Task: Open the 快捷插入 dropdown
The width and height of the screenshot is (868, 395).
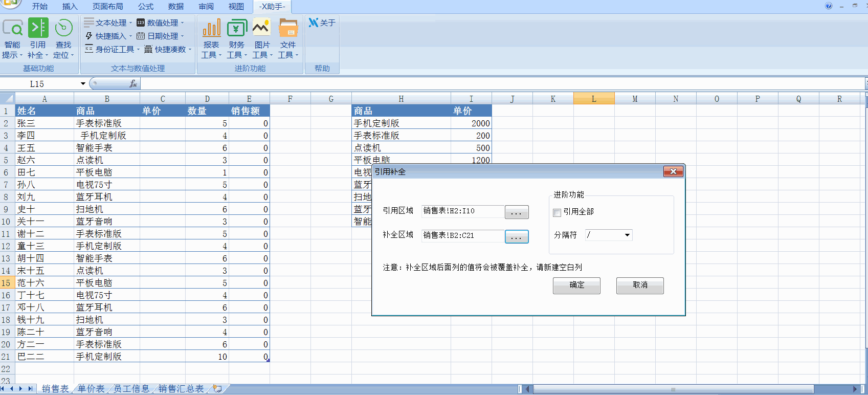Action: [x=107, y=36]
